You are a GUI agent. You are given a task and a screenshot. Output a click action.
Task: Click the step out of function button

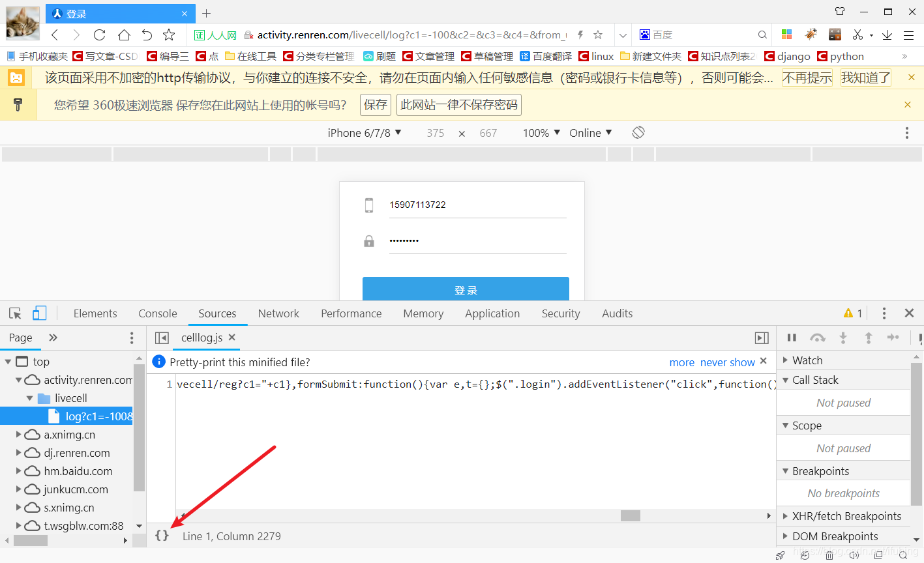[869, 338]
